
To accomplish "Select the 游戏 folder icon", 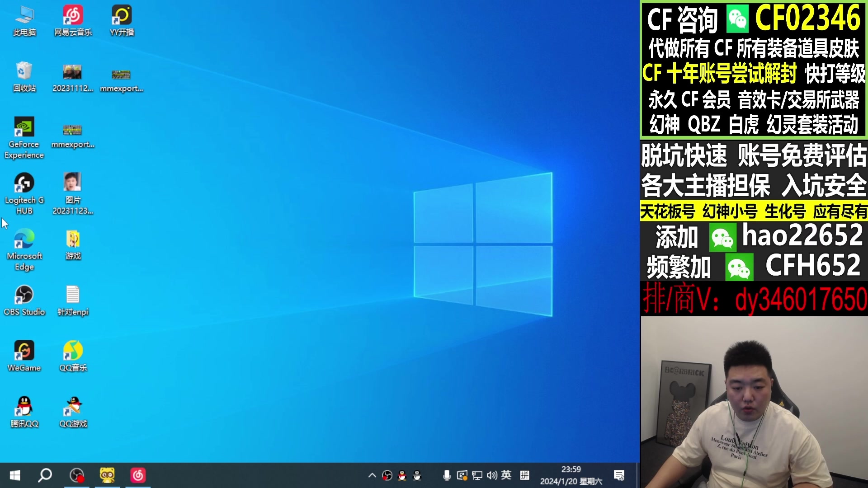I will coord(73,244).
